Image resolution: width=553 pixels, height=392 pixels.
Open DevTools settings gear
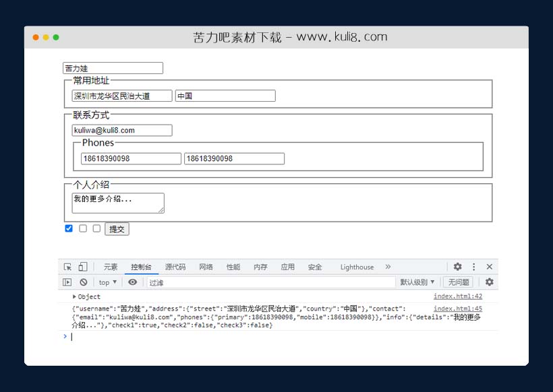tap(458, 267)
